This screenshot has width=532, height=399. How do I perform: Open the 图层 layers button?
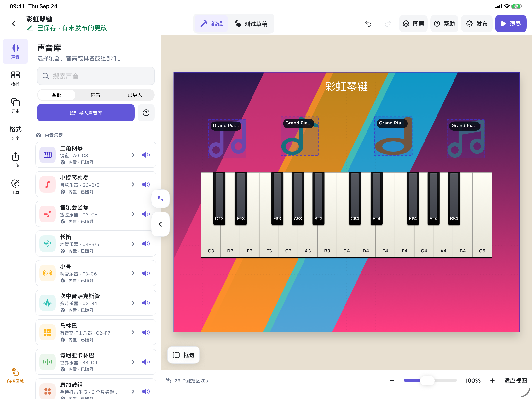pyautogui.click(x=413, y=24)
